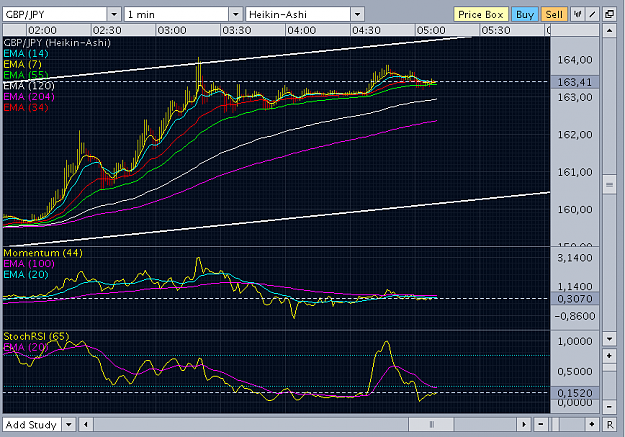The height and width of the screenshot is (437, 625).
Task: Click the 164,00 price axis label
Action: point(575,60)
